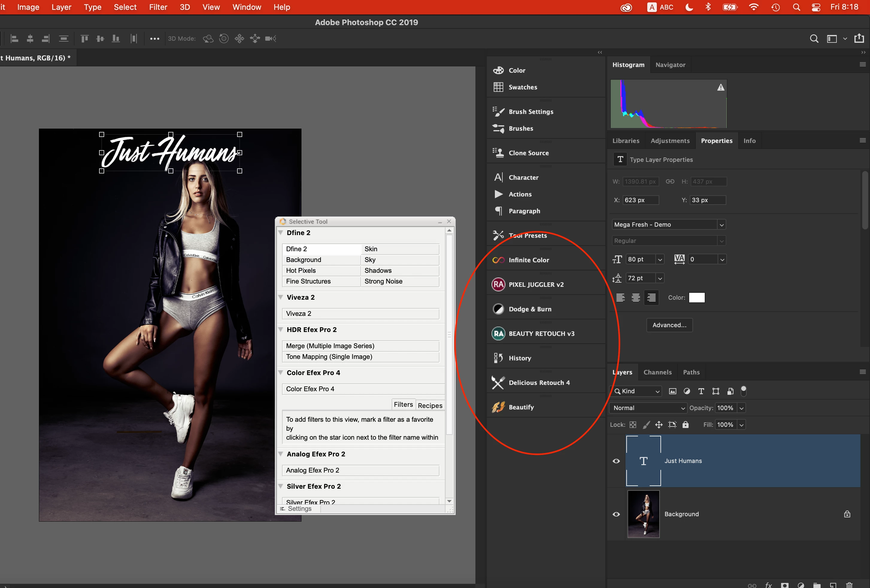
Task: Click right-align text icon in Properties
Action: (651, 298)
